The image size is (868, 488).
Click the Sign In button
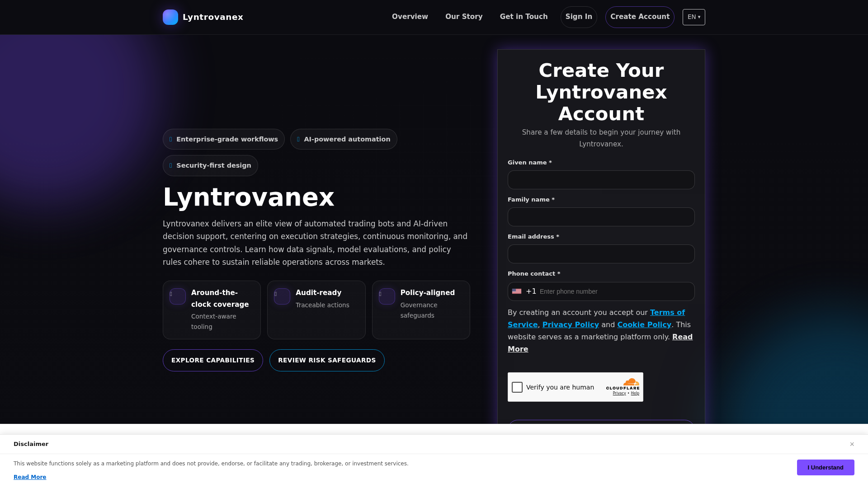click(x=579, y=17)
